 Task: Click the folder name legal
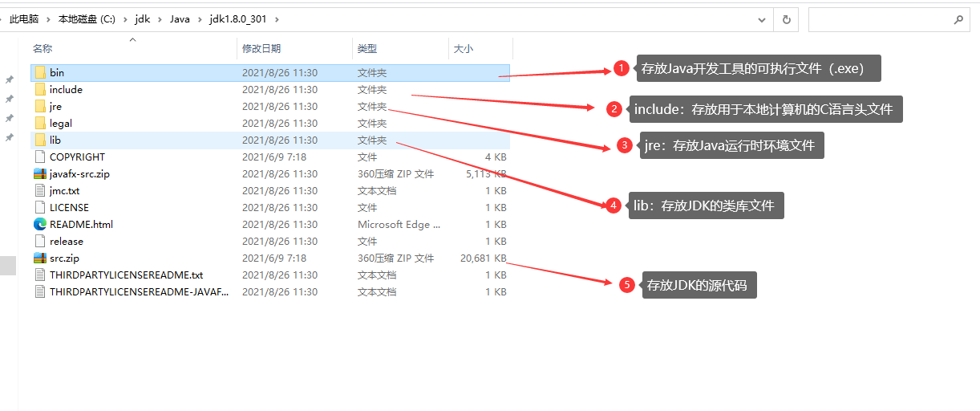[61, 123]
